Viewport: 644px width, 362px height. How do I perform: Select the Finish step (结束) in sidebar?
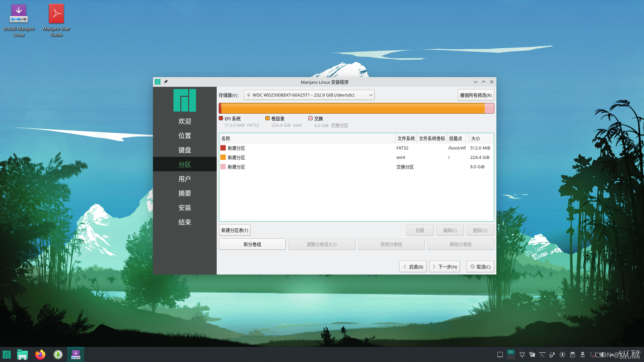(185, 222)
